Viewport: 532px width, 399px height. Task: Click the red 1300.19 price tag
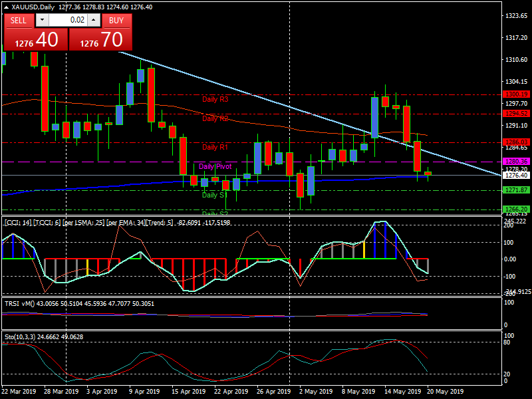tap(515, 94)
